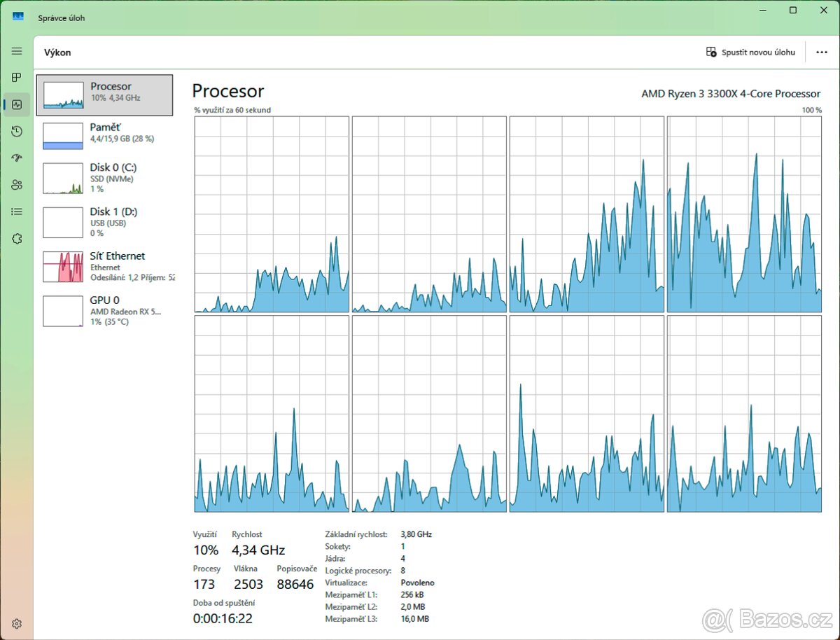Click the 'Doba od spuštění' label
The width and height of the screenshot is (840, 640).
tap(224, 603)
